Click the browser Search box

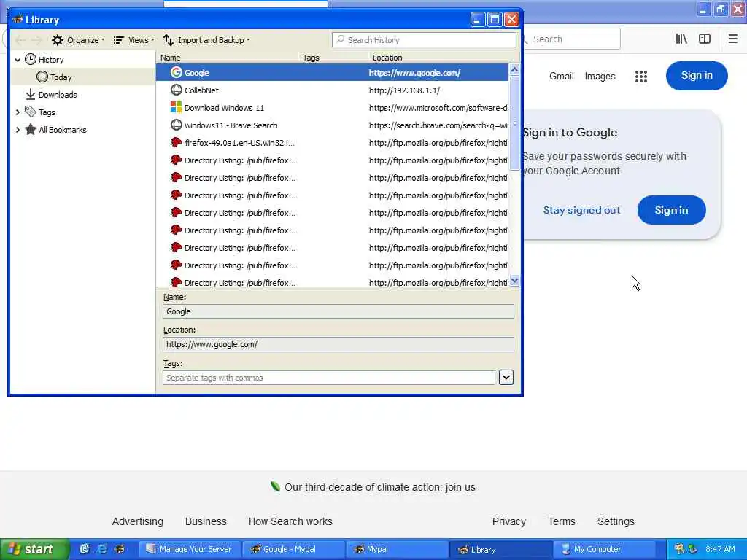point(572,39)
